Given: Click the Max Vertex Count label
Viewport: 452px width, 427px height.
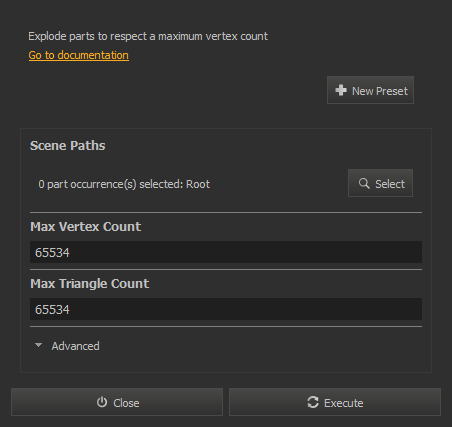Looking at the screenshot, I should [x=86, y=227].
